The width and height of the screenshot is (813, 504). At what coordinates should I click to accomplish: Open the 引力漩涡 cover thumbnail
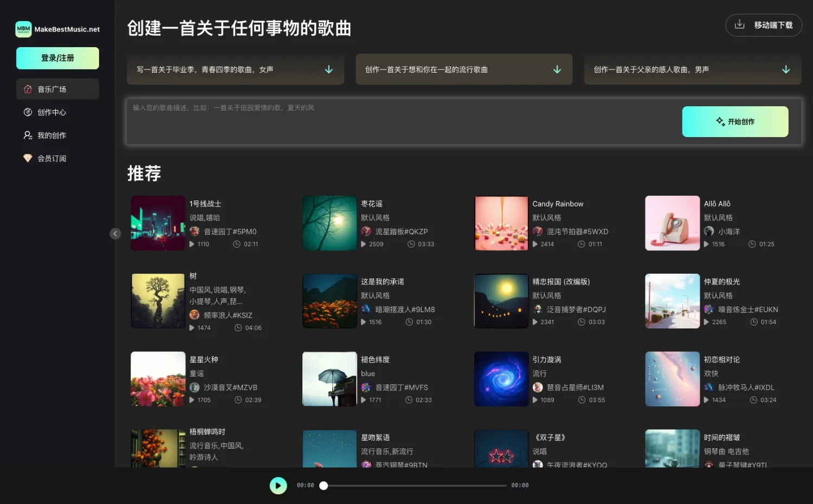coord(501,379)
